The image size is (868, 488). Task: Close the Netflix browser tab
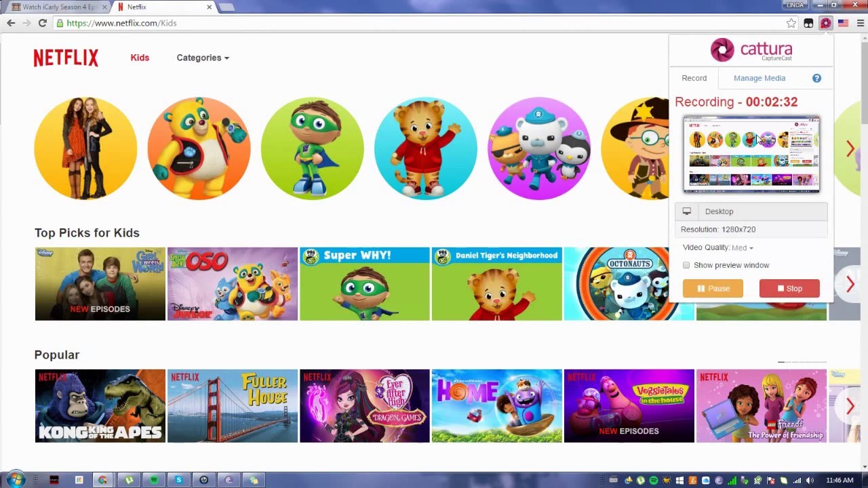pos(209,7)
